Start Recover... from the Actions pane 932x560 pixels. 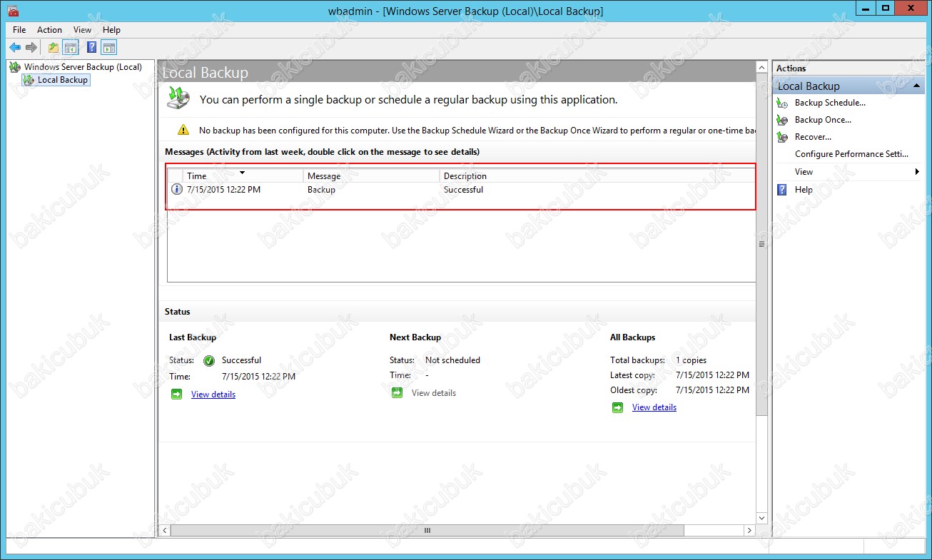(x=814, y=137)
